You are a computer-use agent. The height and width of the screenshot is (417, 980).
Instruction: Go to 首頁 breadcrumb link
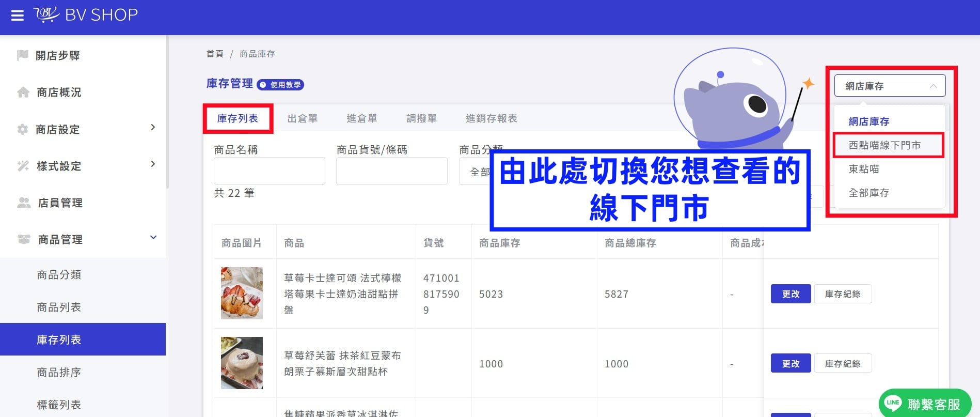(x=215, y=54)
